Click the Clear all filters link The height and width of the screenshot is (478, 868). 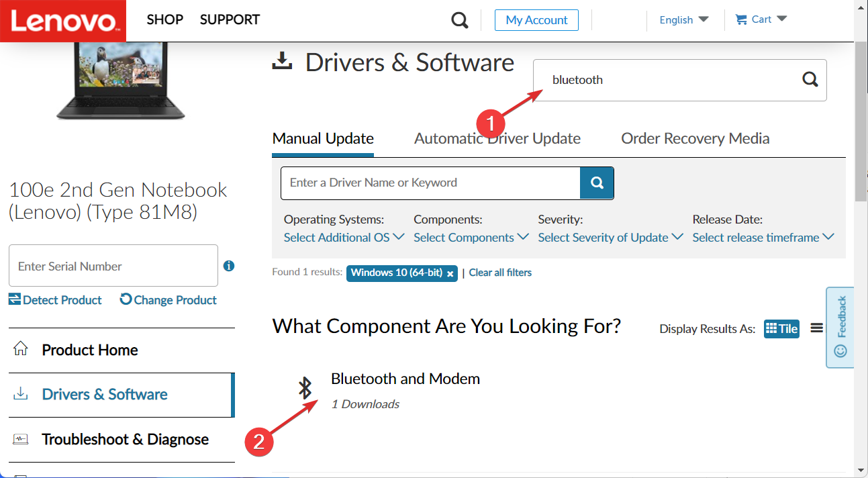coord(500,273)
